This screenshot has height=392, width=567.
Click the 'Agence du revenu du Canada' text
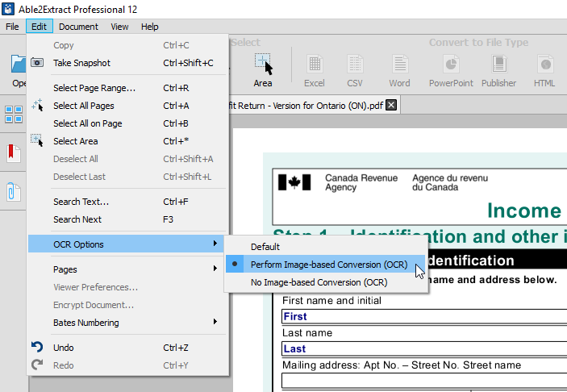tap(450, 182)
